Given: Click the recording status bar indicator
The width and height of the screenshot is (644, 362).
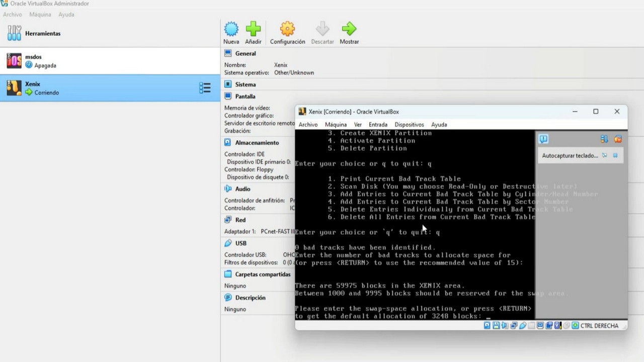Looking at the screenshot, I should click(x=549, y=326).
